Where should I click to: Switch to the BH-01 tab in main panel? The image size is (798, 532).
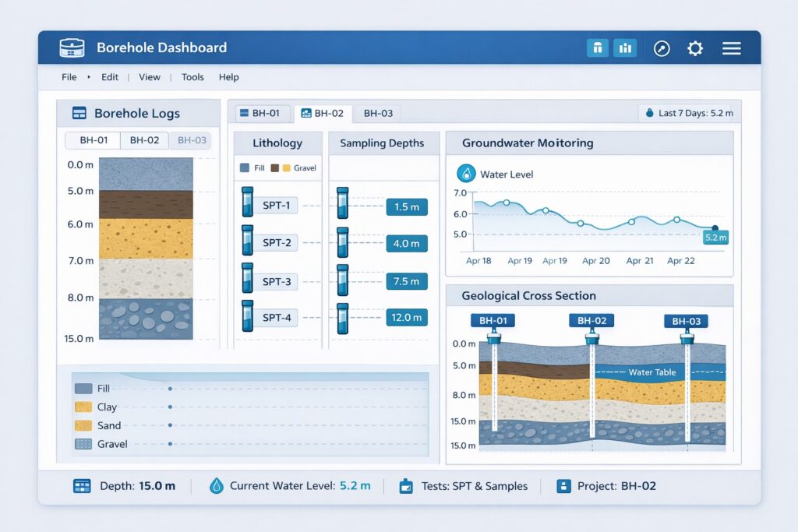(x=263, y=113)
